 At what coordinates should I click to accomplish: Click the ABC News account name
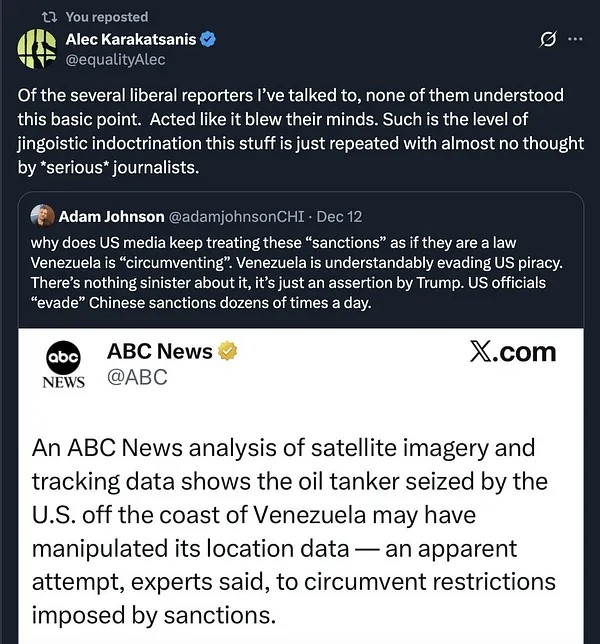(160, 351)
